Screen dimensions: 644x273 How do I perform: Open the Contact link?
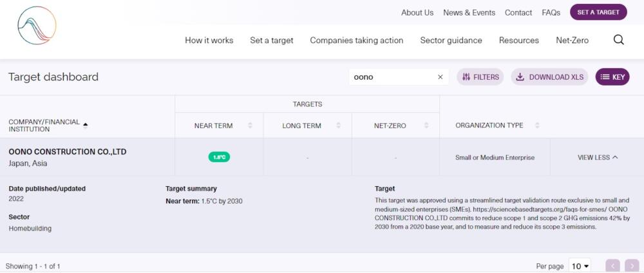click(518, 13)
